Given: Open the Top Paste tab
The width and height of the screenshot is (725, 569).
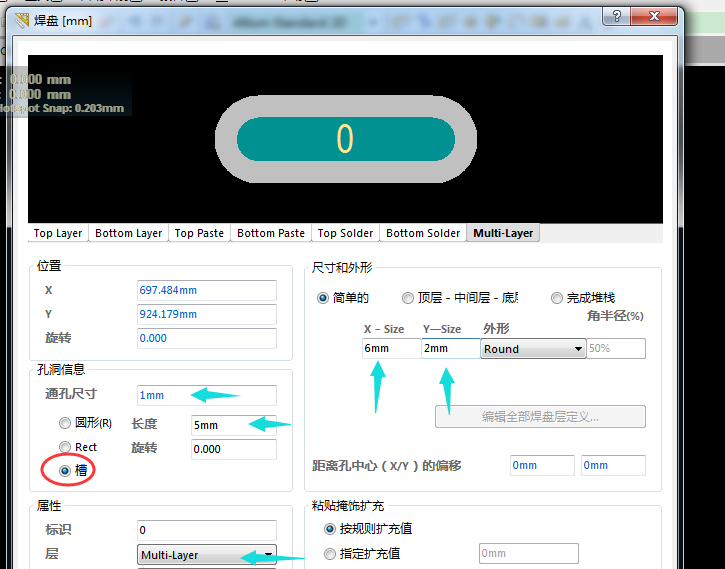Looking at the screenshot, I should pos(199,233).
